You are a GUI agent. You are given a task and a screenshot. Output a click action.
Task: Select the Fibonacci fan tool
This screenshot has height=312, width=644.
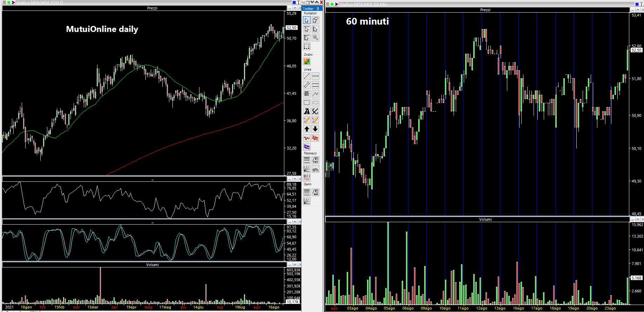[307, 169]
